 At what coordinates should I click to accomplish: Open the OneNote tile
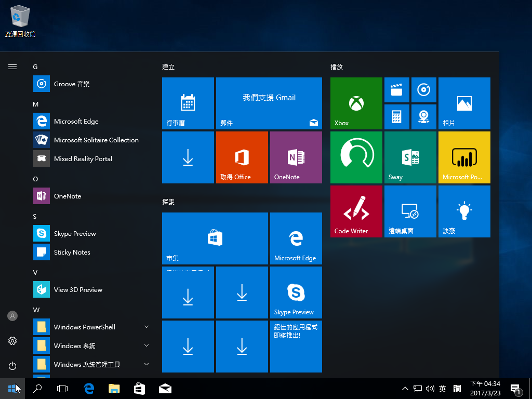[296, 157]
